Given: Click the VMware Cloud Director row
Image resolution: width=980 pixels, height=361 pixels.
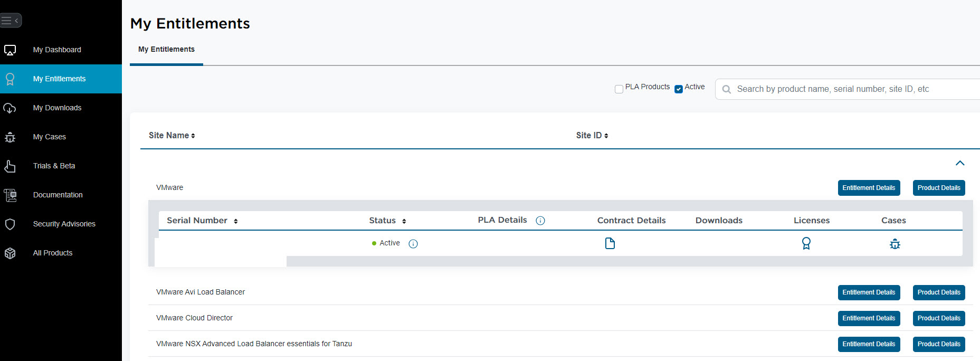Looking at the screenshot, I should [194, 318].
